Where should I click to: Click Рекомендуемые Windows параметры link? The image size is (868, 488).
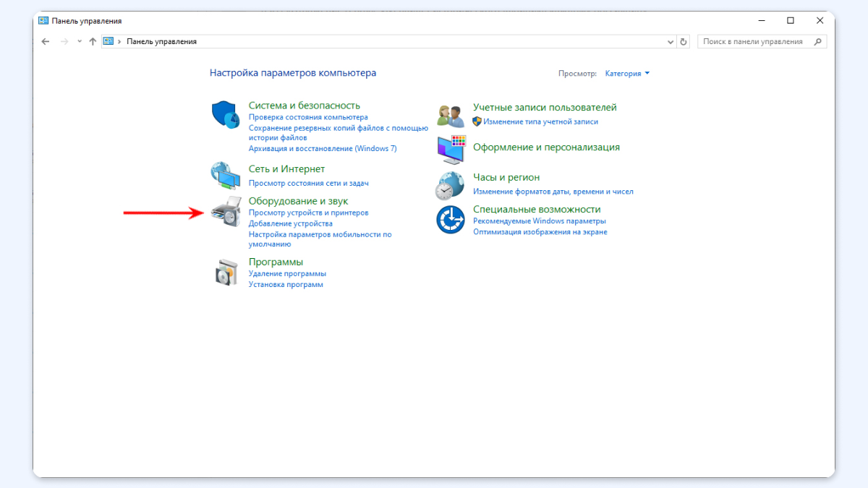coord(540,221)
